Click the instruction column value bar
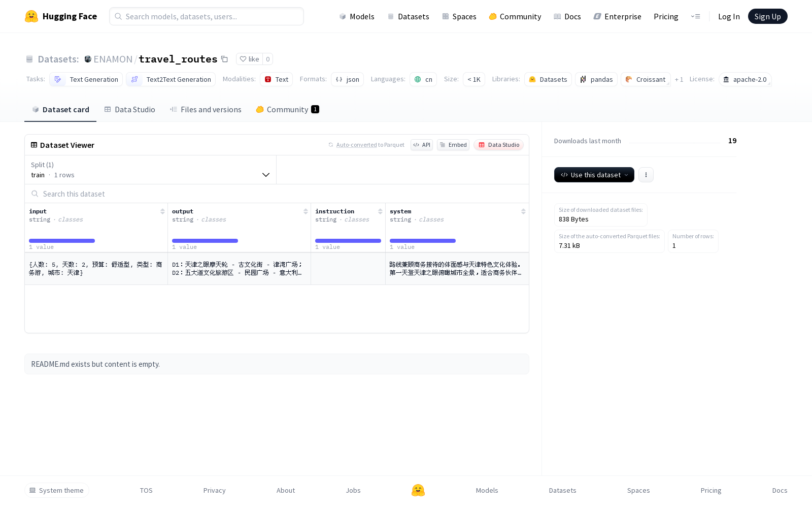 tap(348, 241)
